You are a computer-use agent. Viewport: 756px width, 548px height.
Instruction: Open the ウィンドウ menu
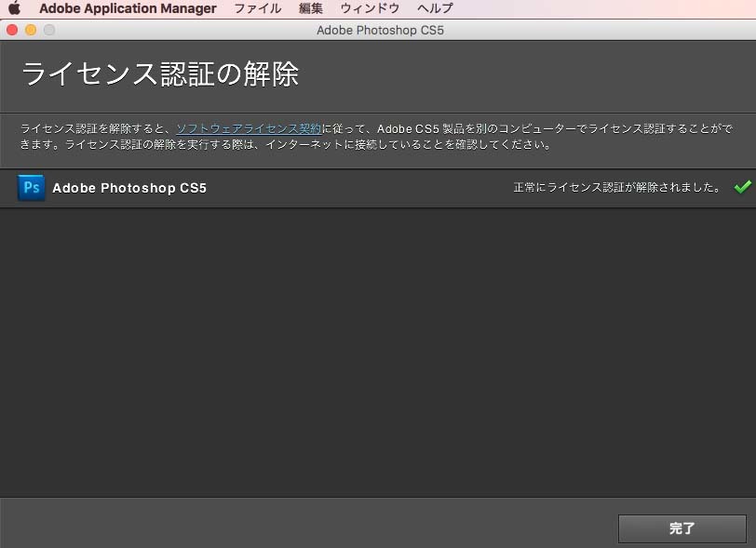[370, 8]
